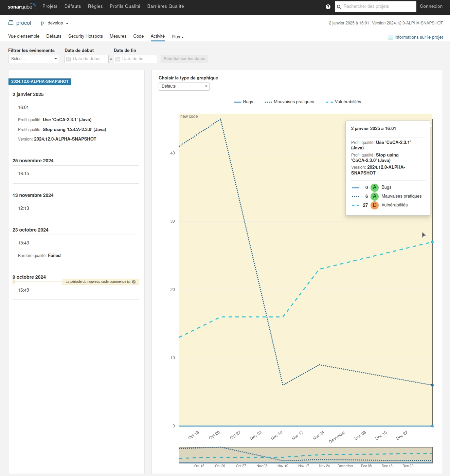Click the SonarQube logo
The width and height of the screenshot is (450, 476).
pos(22,6)
